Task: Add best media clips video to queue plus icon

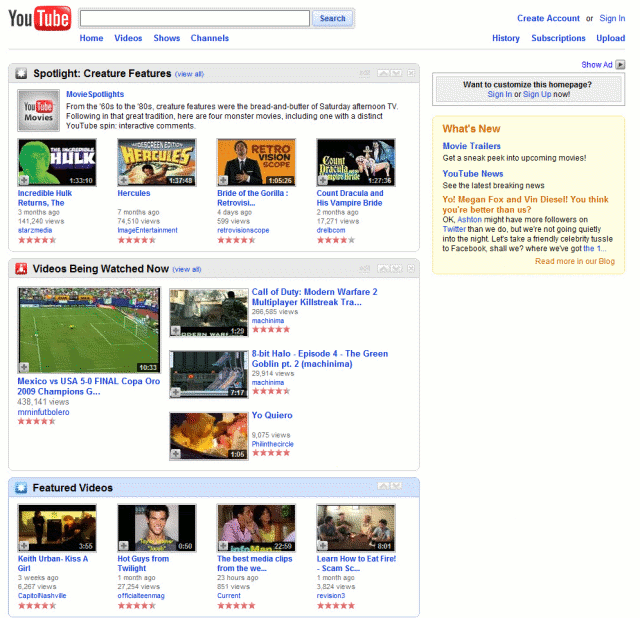Action: tap(223, 545)
